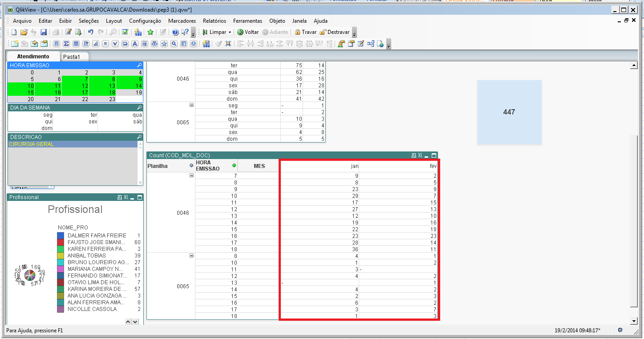The height and width of the screenshot is (339, 644).
Task: Open the Arquivo menu
Action: tap(22, 21)
